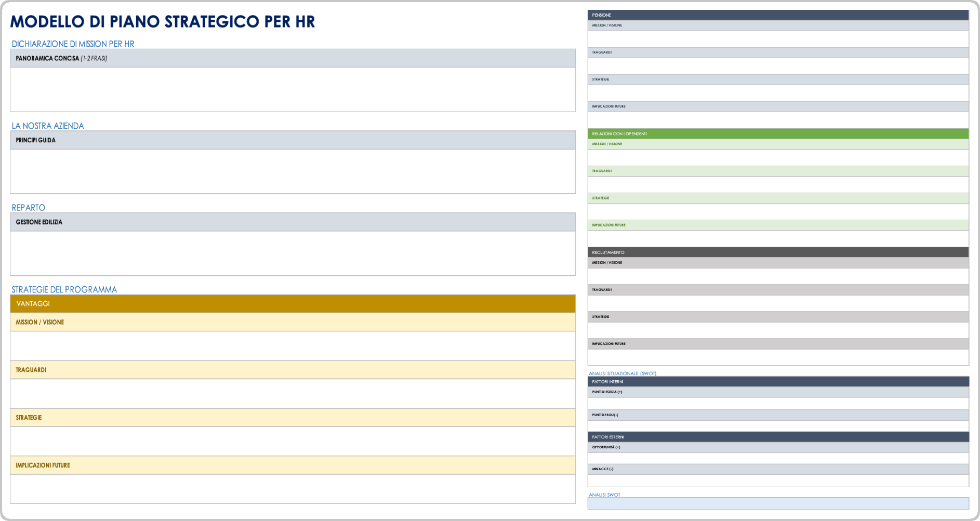Select the Analisi SWOT heading at bottom

[x=604, y=495]
